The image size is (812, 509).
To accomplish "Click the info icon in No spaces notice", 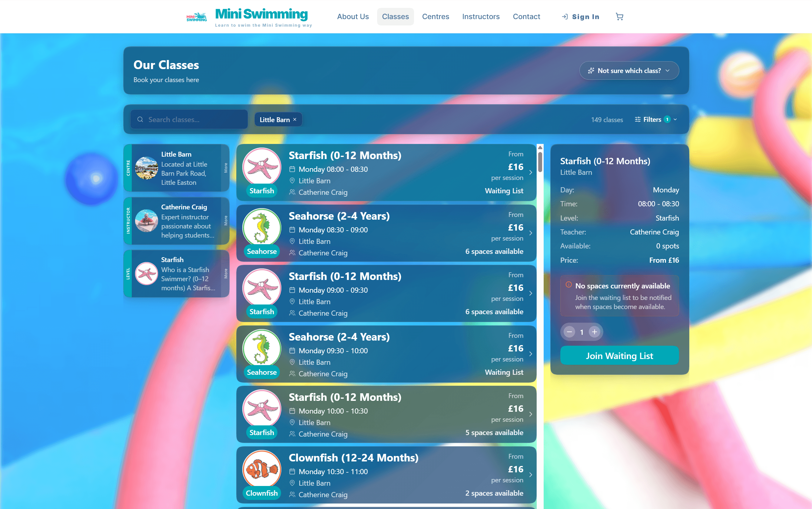I will point(568,285).
